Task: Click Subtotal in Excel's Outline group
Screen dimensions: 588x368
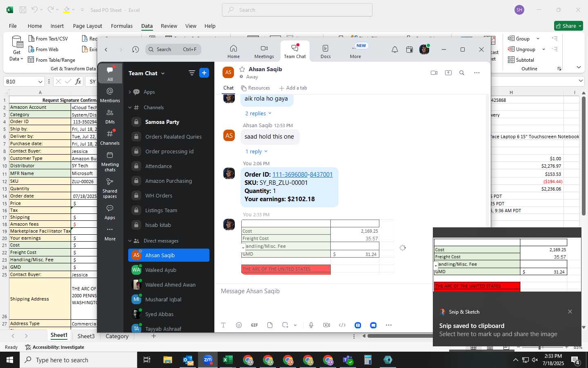Action: [521, 60]
